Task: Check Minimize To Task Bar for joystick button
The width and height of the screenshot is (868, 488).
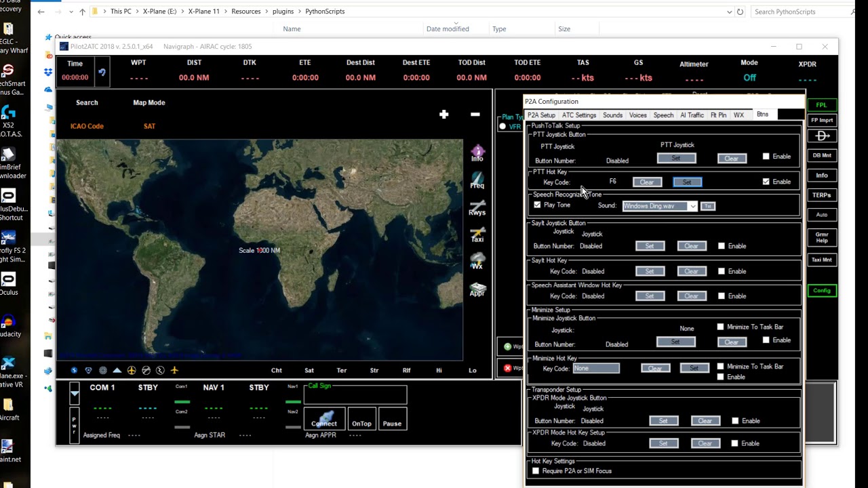Action: click(720, 327)
